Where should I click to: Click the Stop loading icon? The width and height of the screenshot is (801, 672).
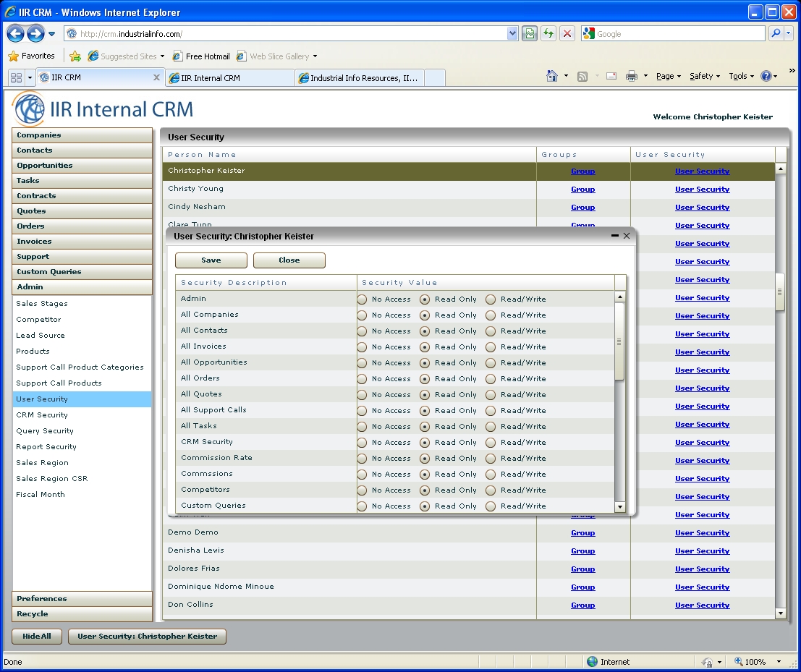(x=567, y=33)
